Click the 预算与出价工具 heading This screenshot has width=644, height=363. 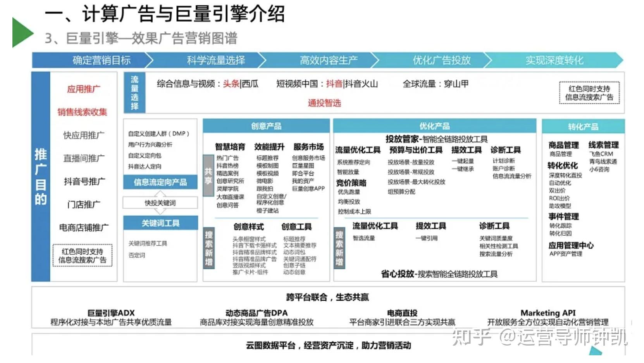[x=416, y=150]
